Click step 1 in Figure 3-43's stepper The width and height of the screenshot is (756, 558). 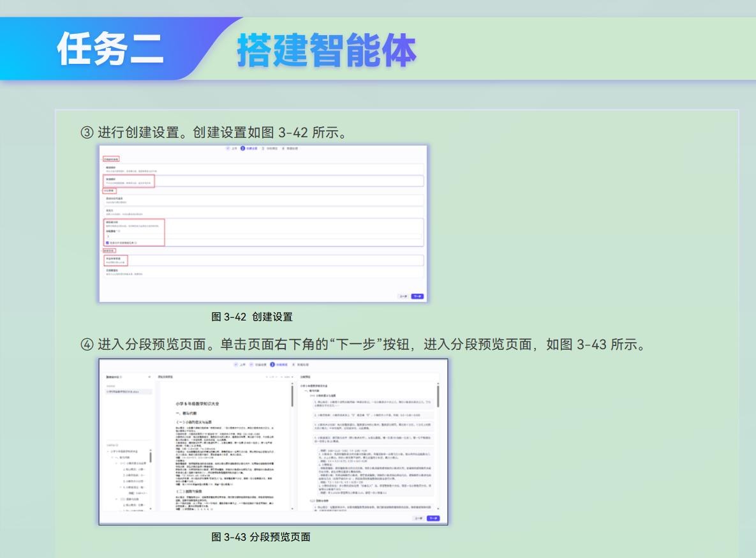point(239,365)
